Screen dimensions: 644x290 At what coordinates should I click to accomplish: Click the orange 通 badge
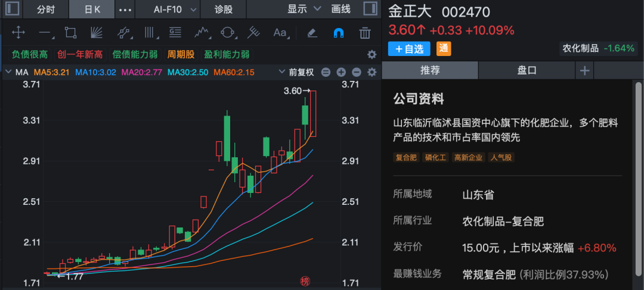(x=444, y=49)
